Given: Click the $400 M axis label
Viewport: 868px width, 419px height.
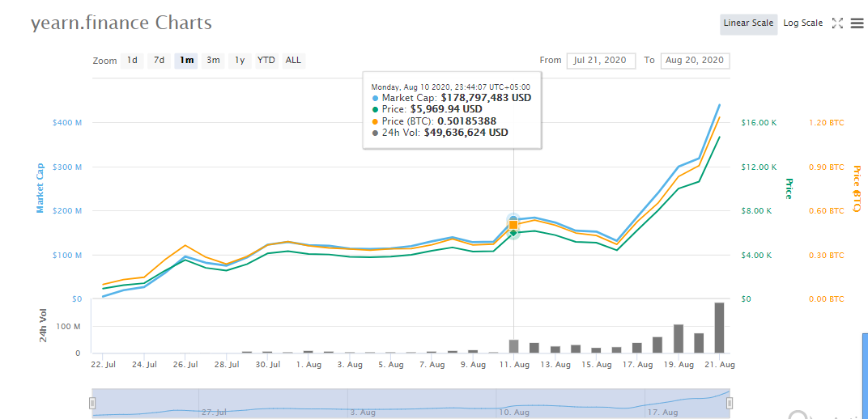Looking at the screenshot, I should pos(67,123).
